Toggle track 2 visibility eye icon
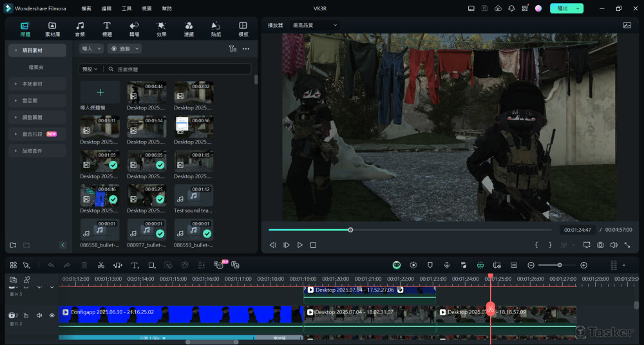 tap(52, 315)
